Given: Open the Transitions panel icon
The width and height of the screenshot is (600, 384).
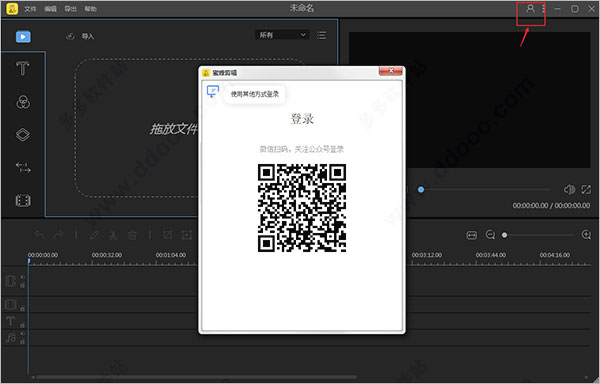Looking at the screenshot, I should (x=23, y=168).
